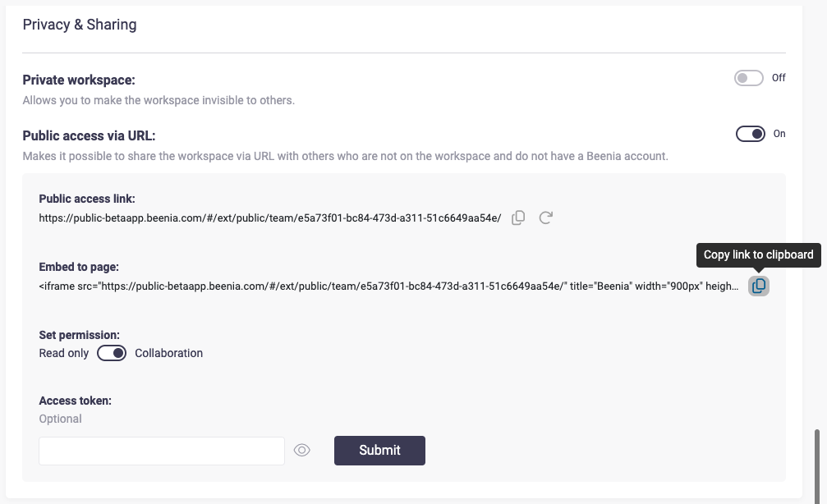Viewport: 827px width, 504px height.
Task: Click the public access link URL text
Action: pos(269,218)
